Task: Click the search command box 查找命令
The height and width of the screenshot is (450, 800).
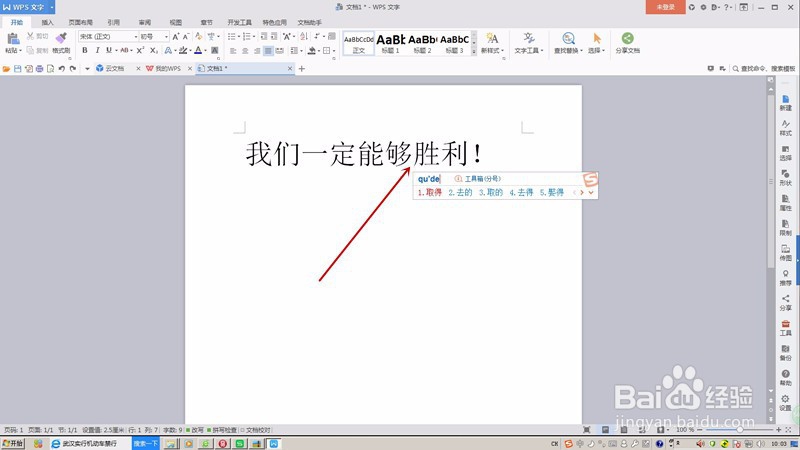Action: click(764, 68)
